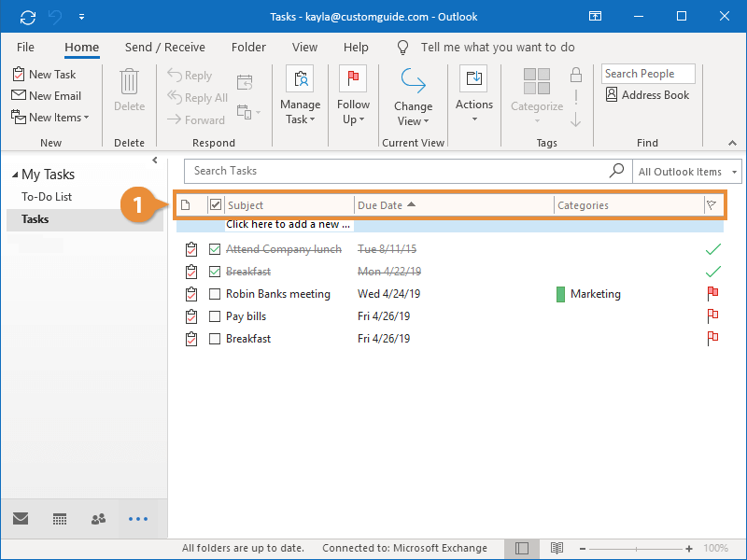Click the Private lock icon

pyautogui.click(x=576, y=75)
